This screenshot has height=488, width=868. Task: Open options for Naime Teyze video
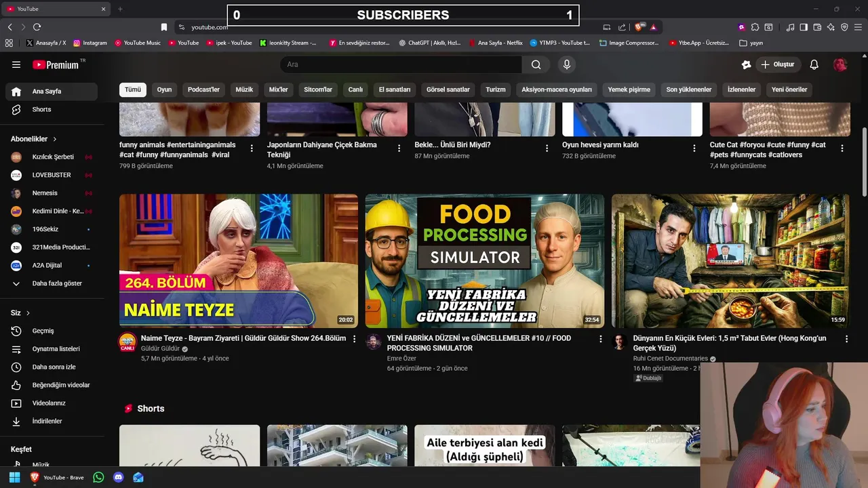coord(354,339)
